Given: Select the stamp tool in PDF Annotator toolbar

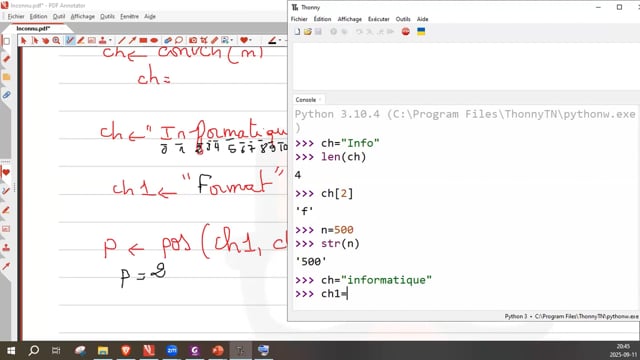Looking at the screenshot, I should tap(102, 40).
